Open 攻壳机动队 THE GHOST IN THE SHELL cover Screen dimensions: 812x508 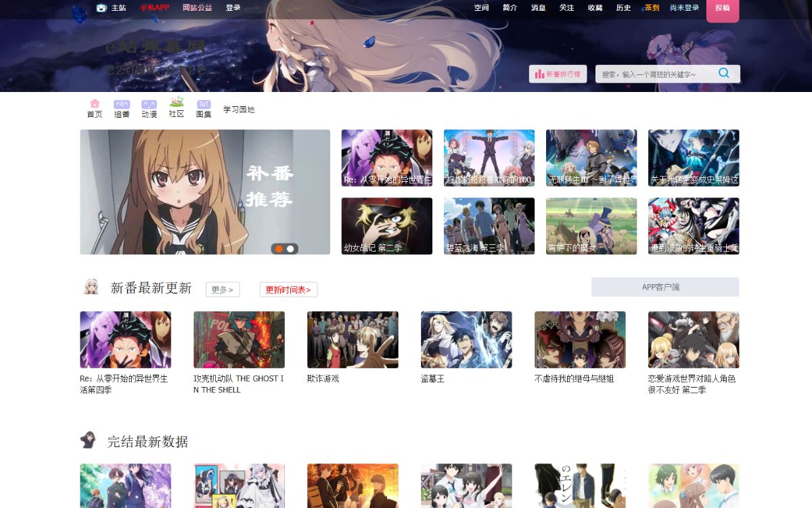239,340
